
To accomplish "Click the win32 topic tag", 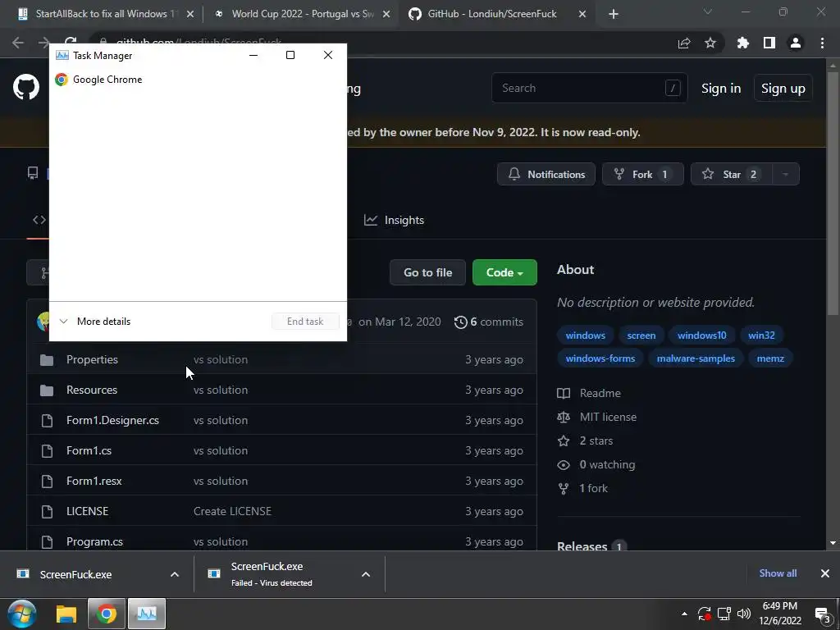I will (761, 336).
